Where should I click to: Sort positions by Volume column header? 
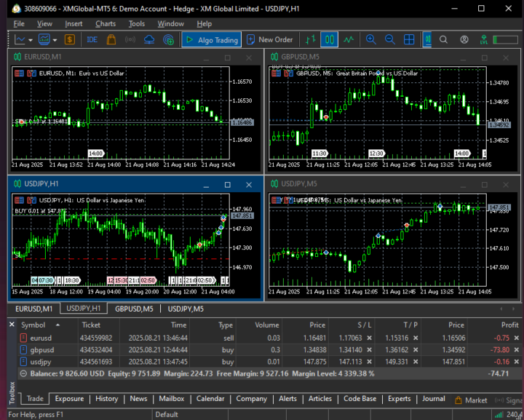(267, 325)
